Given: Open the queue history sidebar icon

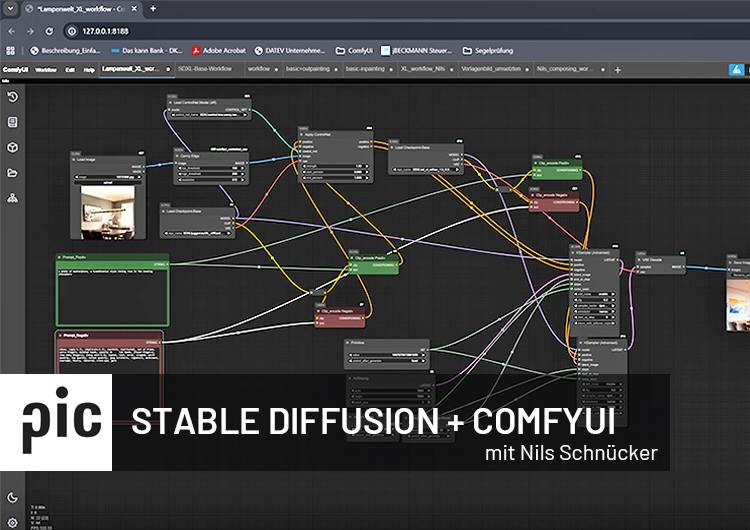Looking at the screenshot, I should pyautogui.click(x=13, y=97).
